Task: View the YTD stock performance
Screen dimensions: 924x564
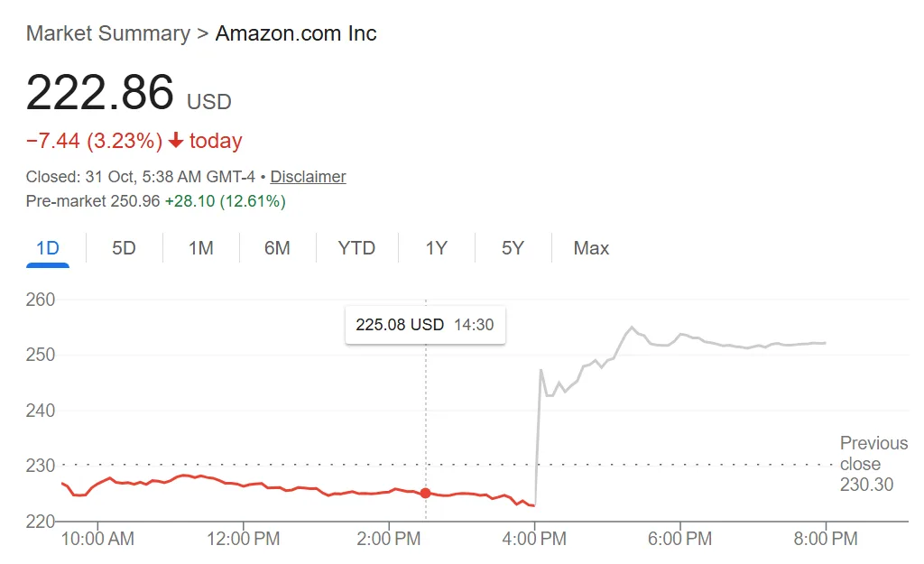Action: click(356, 248)
